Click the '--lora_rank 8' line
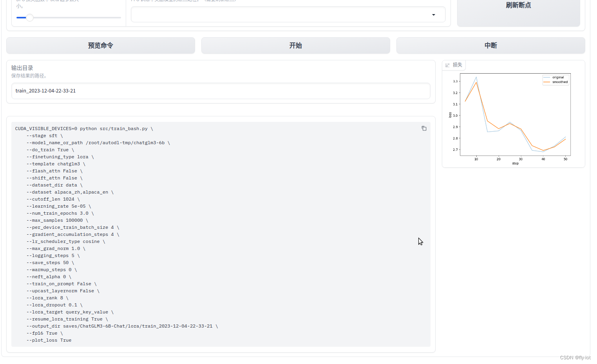The height and width of the screenshot is (364, 597). point(47,298)
